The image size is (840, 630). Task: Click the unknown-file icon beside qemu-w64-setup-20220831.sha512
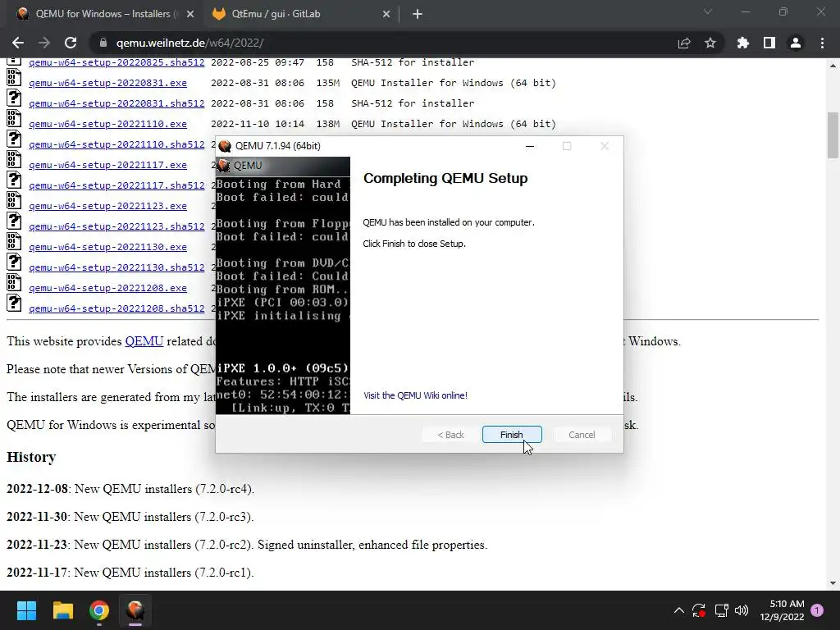tap(14, 98)
